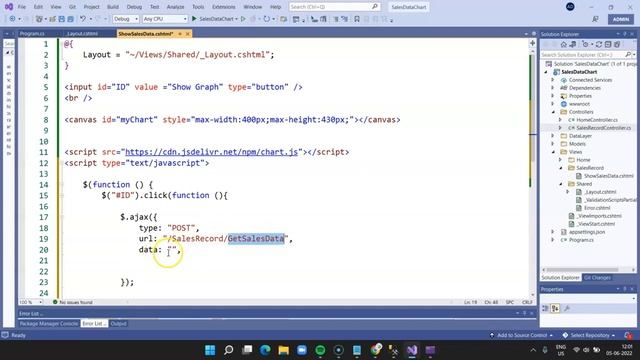Viewport: 640px width, 360px height.
Task: Select HomeController.cs in Solution Explorer
Action: click(597, 120)
